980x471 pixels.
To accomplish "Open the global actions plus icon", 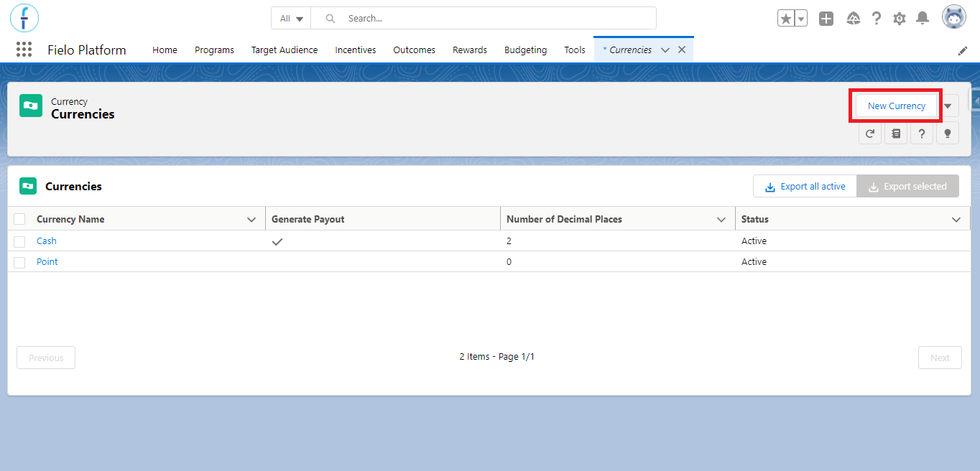I will tap(826, 19).
